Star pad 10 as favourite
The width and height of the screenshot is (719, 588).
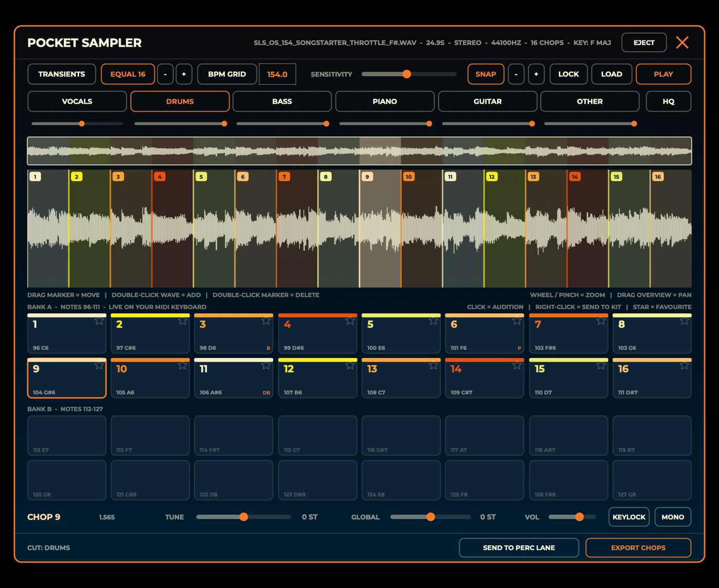(x=182, y=366)
